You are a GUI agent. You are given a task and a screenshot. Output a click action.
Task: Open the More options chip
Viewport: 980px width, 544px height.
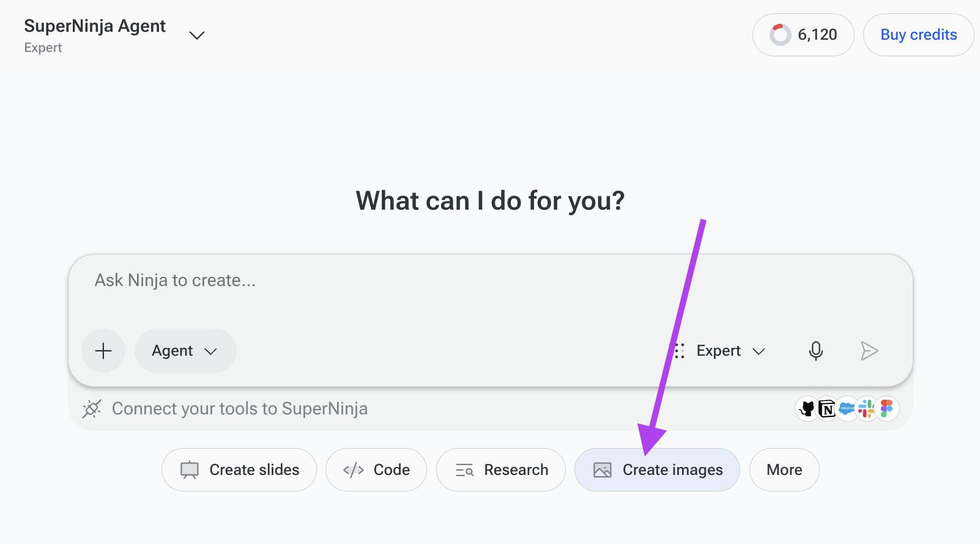point(784,469)
